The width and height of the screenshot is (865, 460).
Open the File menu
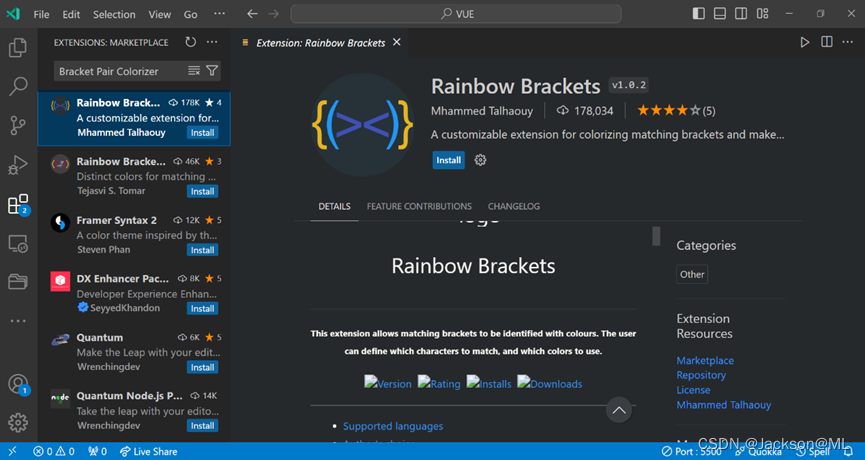pos(41,14)
